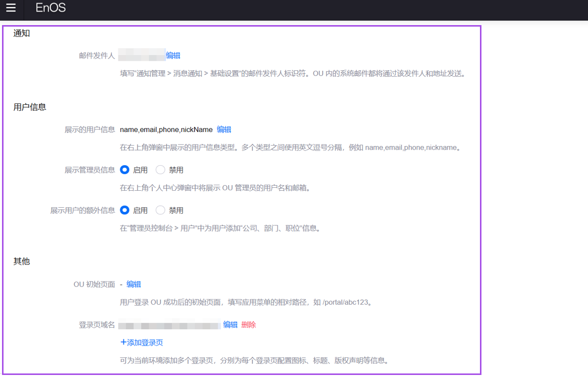Click the plus icon before 添加登录页

(x=123, y=342)
